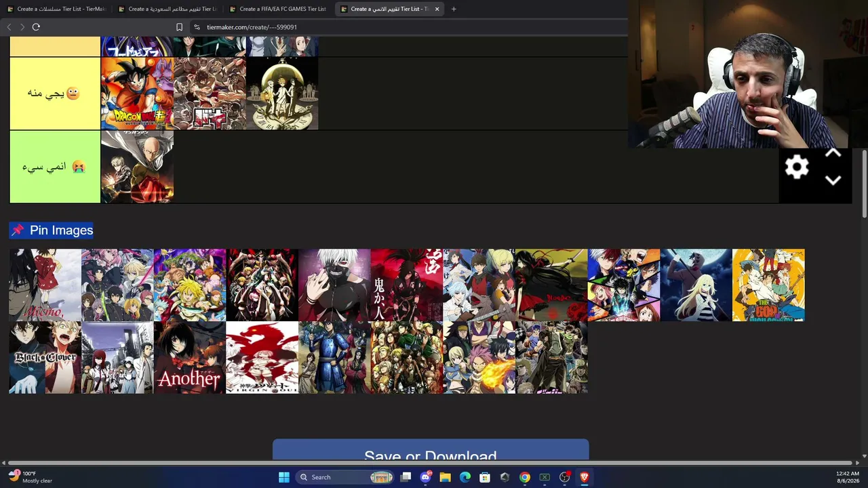The image size is (868, 488).
Task: Open Discord from the taskbar
Action: click(425, 477)
